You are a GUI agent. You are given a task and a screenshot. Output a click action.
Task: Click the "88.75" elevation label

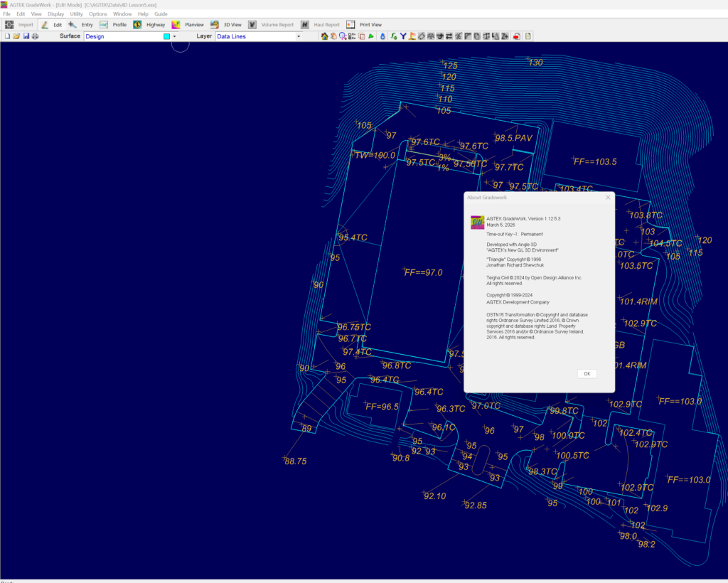click(x=296, y=461)
